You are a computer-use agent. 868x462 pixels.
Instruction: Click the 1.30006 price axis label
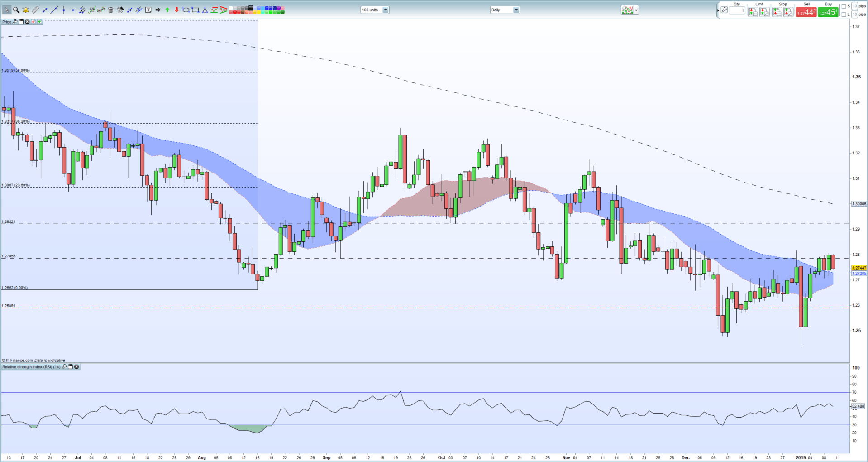(859, 204)
